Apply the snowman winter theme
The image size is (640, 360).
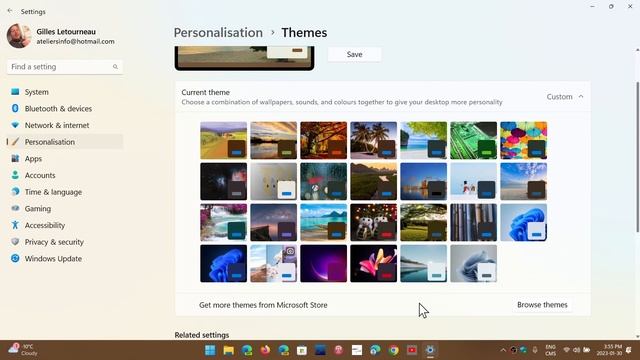(x=473, y=182)
